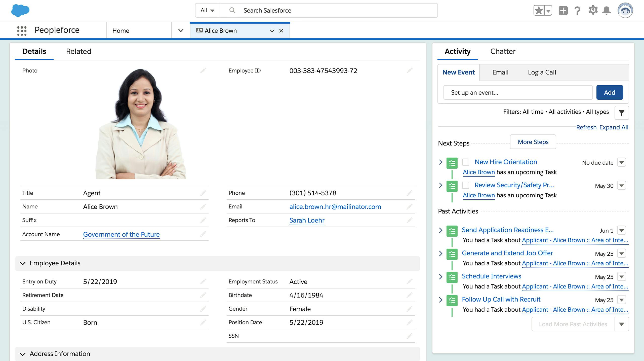Open the Follow Up Call with Recruit task

[501, 299]
